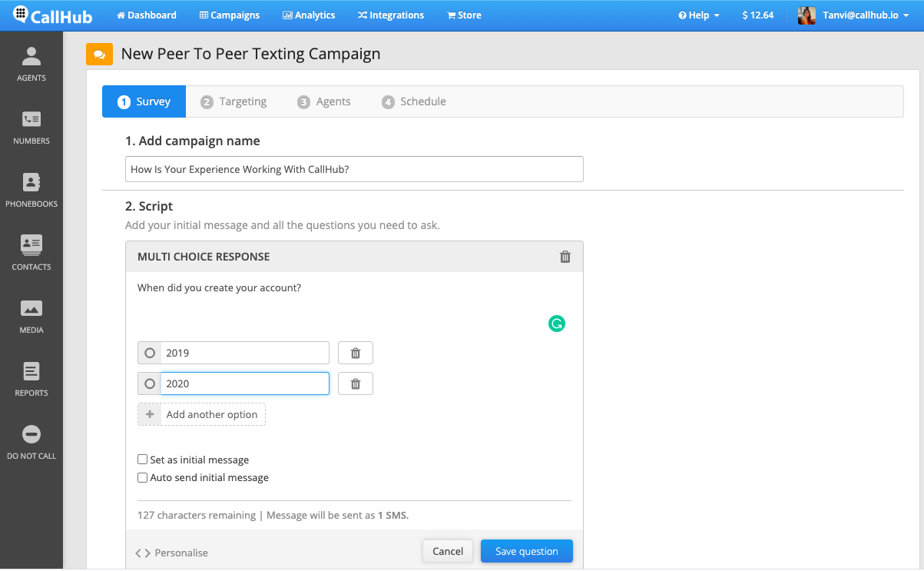Screen dimensions: 924x571
Task: Open the Analytics menu item
Action: pyautogui.click(x=309, y=15)
